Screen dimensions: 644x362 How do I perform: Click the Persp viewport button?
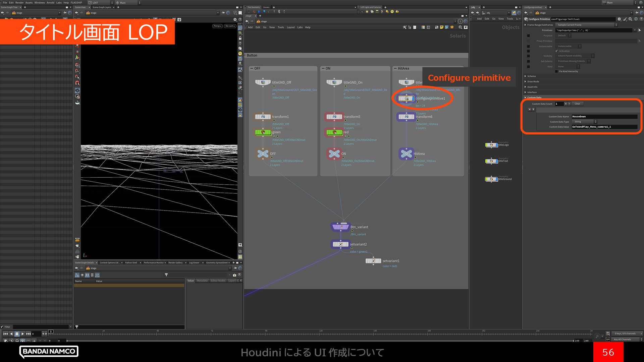[x=217, y=26]
